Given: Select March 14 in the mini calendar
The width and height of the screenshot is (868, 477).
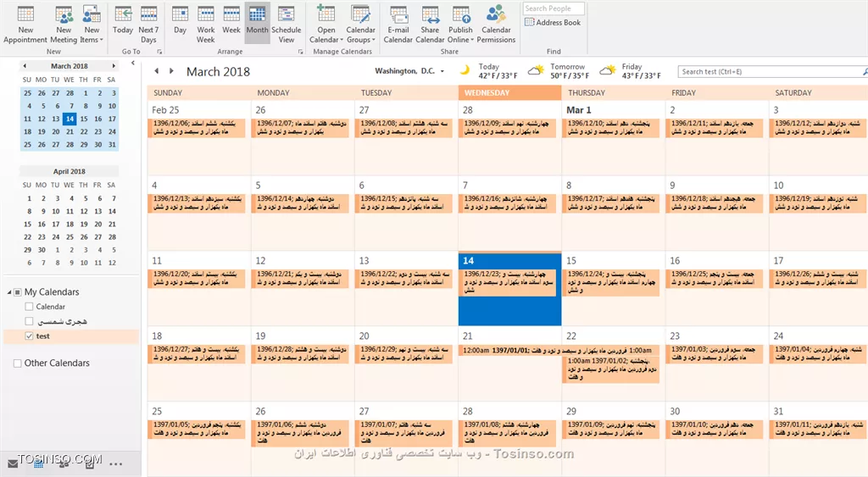Looking at the screenshot, I should coord(70,119).
